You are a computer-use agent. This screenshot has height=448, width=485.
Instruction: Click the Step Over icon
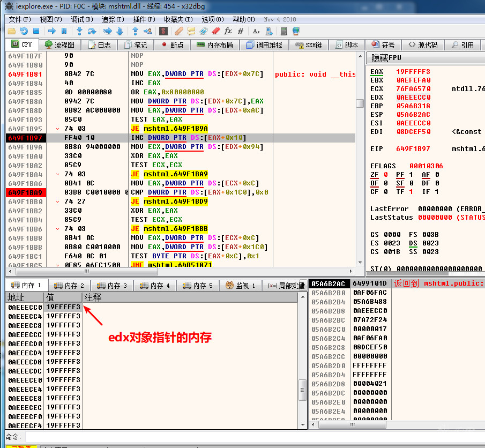[x=92, y=31]
